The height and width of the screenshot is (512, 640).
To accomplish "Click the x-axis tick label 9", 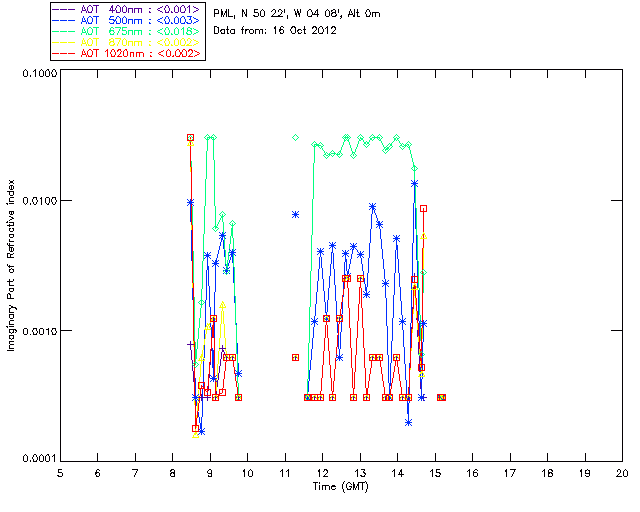I will point(210,473).
